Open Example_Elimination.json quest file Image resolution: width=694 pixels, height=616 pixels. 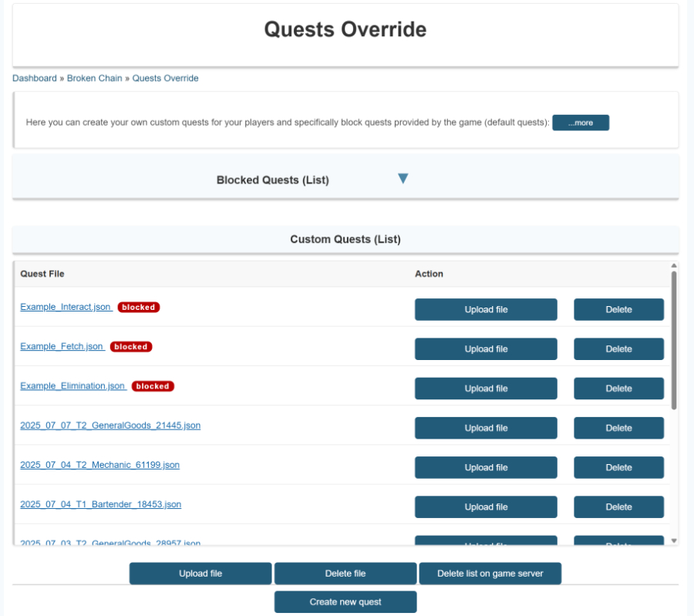point(72,385)
